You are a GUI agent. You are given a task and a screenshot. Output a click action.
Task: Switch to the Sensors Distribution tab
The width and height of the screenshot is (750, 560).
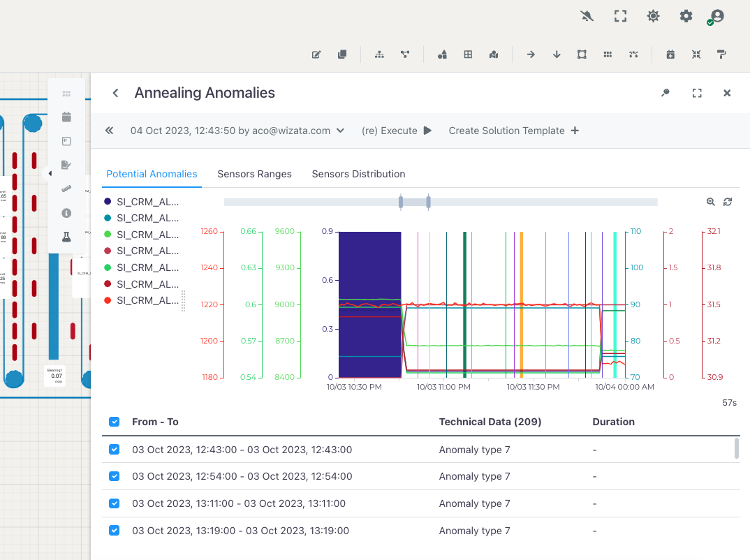tap(358, 174)
